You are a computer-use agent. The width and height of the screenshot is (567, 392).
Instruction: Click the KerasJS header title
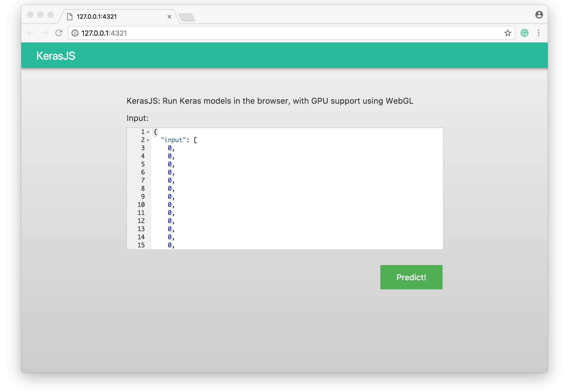click(x=56, y=56)
